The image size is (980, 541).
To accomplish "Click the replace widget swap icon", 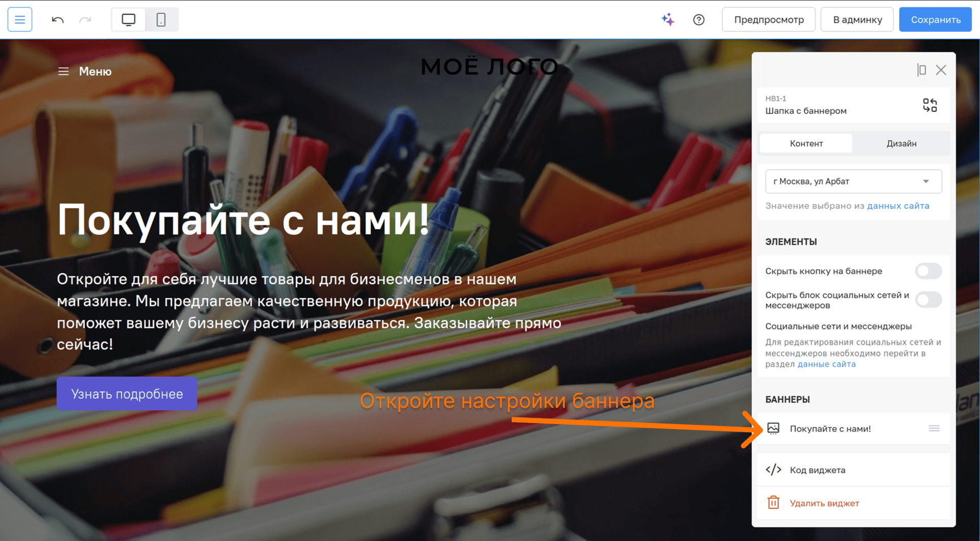I will point(929,105).
